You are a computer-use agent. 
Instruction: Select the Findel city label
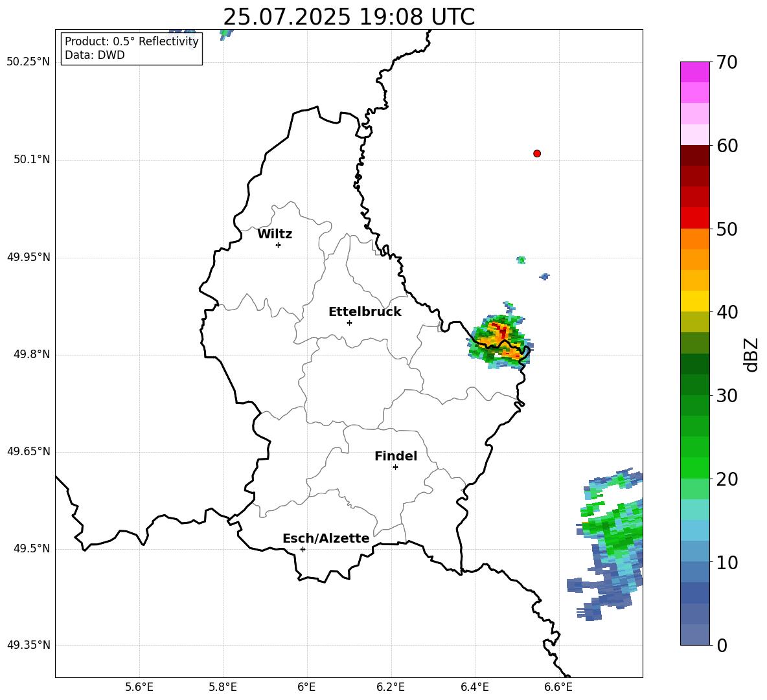point(396,457)
